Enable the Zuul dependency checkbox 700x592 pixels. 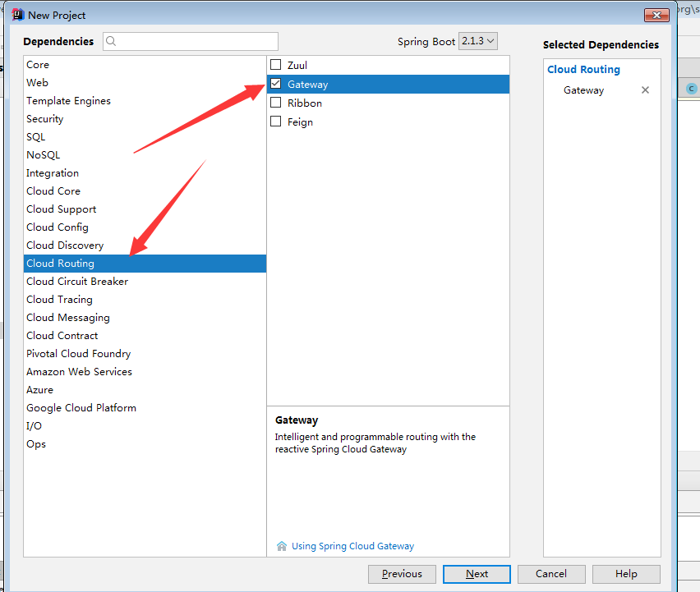pos(275,64)
